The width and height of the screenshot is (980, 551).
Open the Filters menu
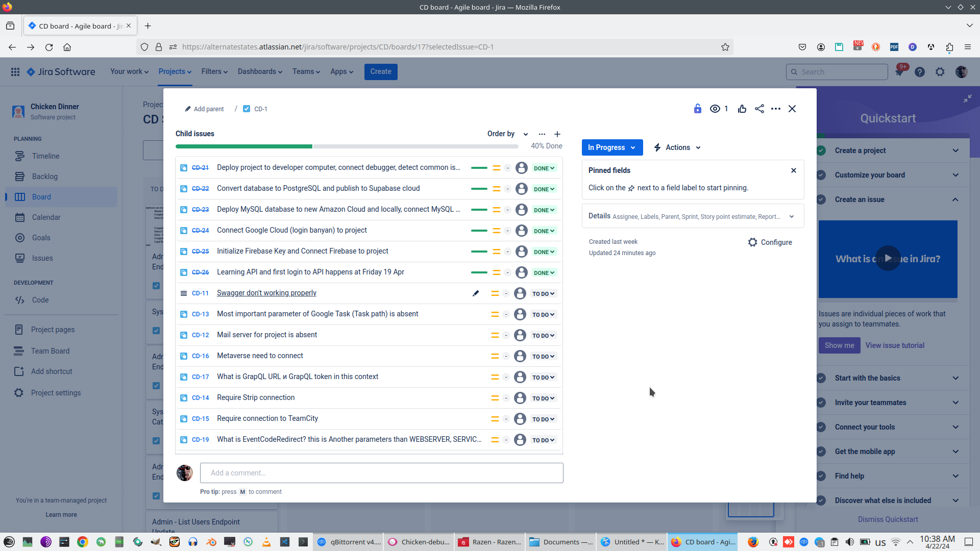[214, 71]
